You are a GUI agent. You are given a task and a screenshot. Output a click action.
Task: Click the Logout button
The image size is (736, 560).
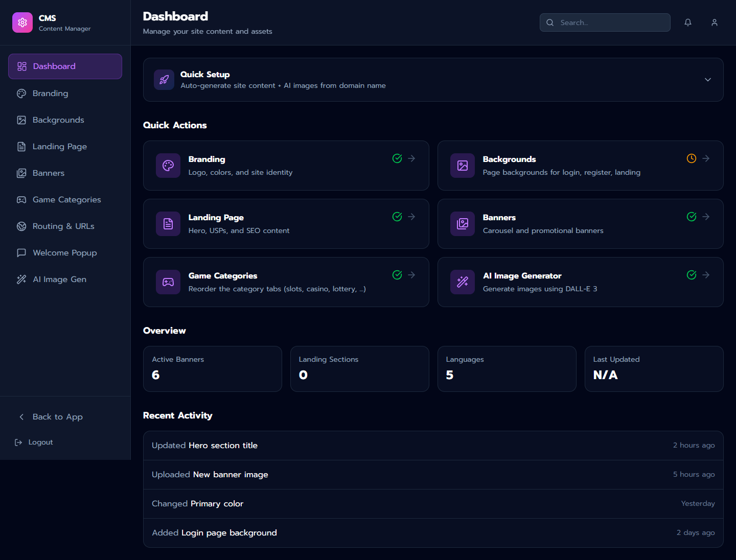pos(34,442)
